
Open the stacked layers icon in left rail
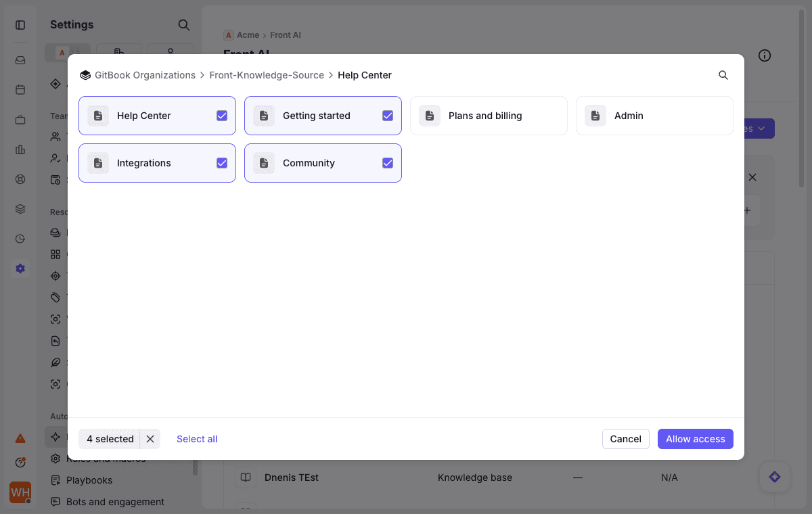coord(20,209)
